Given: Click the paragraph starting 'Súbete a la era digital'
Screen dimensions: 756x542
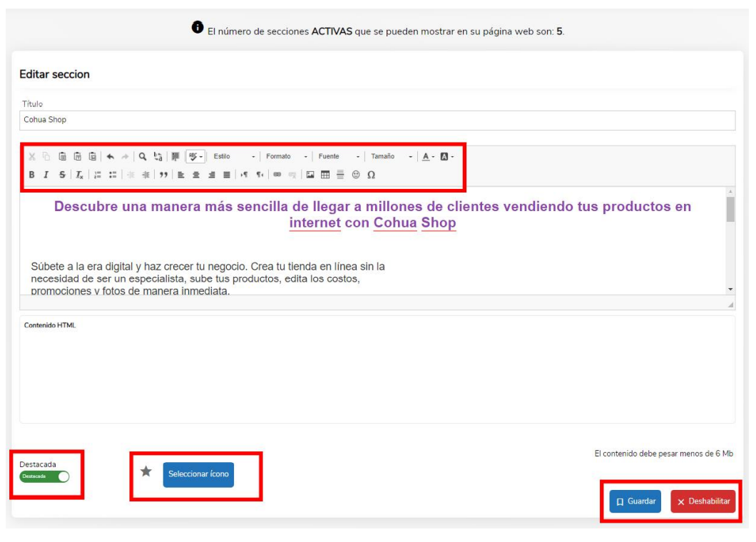Looking at the screenshot, I should [208, 279].
